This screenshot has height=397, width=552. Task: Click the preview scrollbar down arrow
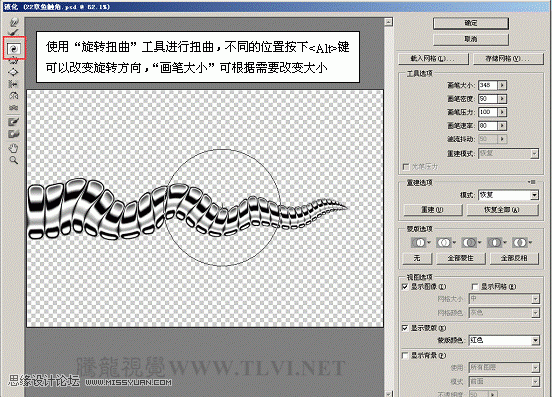388,393
